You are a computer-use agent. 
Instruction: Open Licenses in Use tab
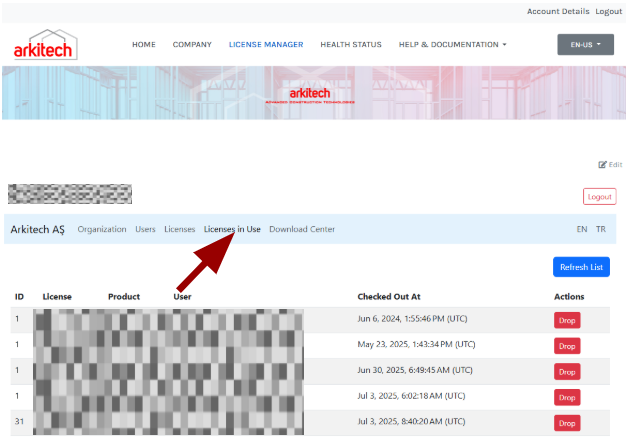click(232, 229)
